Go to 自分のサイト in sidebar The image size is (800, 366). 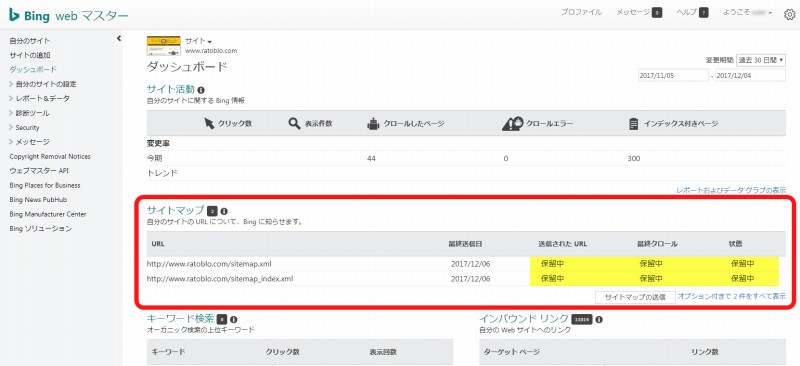(x=30, y=40)
